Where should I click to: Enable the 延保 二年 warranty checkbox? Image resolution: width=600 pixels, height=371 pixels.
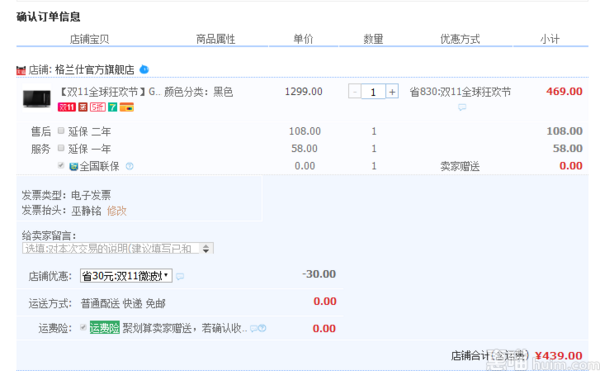[x=61, y=131]
